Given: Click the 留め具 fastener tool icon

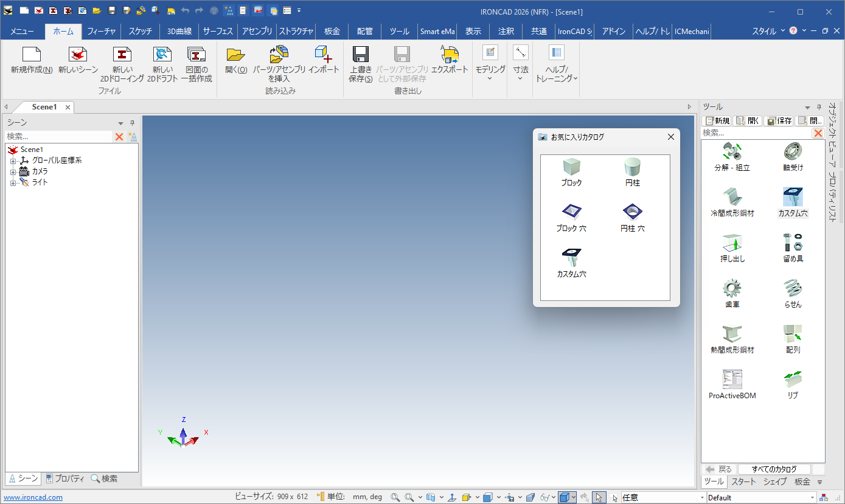Looking at the screenshot, I should click(793, 242).
